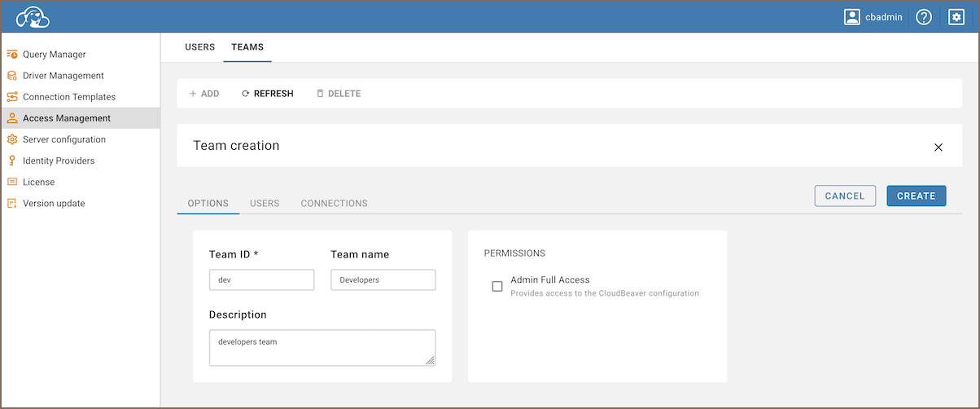Switch to the CONNECTIONS tab
The height and width of the screenshot is (409, 980).
click(x=335, y=203)
